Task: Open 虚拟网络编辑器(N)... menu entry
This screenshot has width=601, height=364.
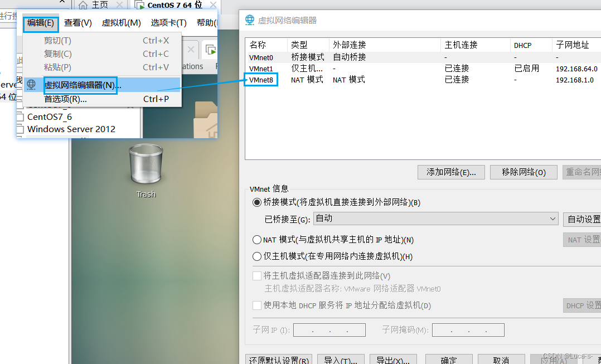Action: [x=103, y=85]
